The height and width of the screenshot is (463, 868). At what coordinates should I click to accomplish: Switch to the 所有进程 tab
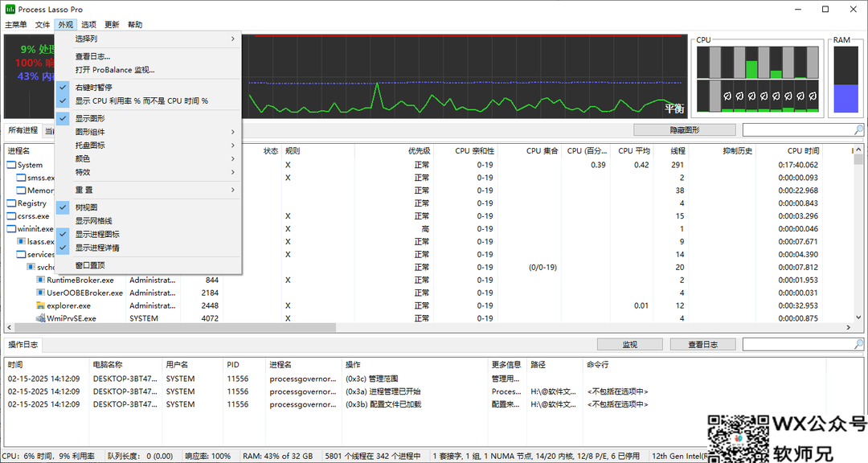coord(23,130)
